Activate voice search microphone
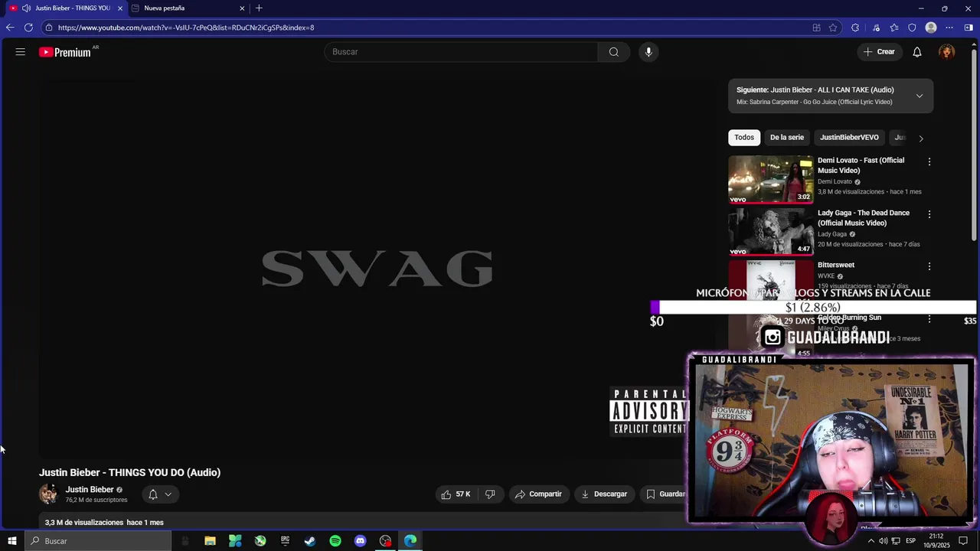This screenshot has height=551, width=980. (648, 52)
